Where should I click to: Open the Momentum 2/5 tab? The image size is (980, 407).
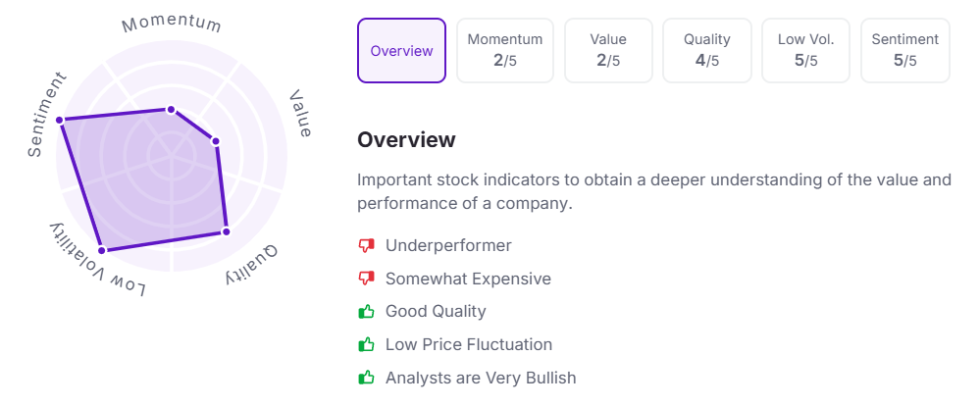coord(504,50)
